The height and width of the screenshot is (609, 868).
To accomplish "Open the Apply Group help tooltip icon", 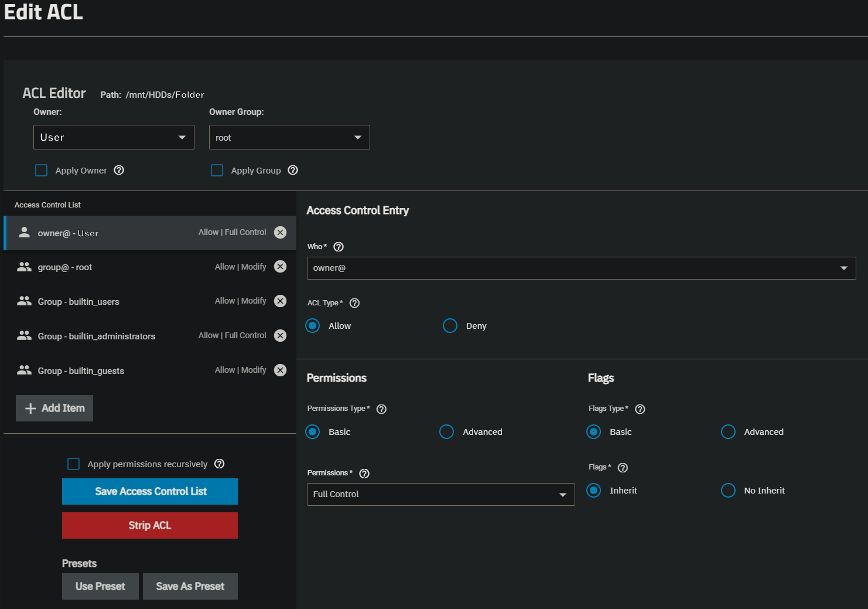I will (x=293, y=170).
